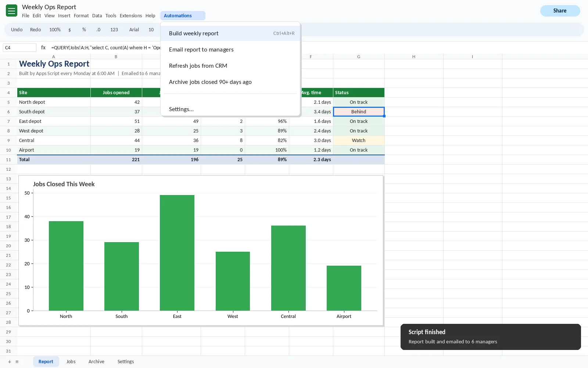The image size is (588, 368).
Task: Click the fx function icon
Action: pos(43,47)
